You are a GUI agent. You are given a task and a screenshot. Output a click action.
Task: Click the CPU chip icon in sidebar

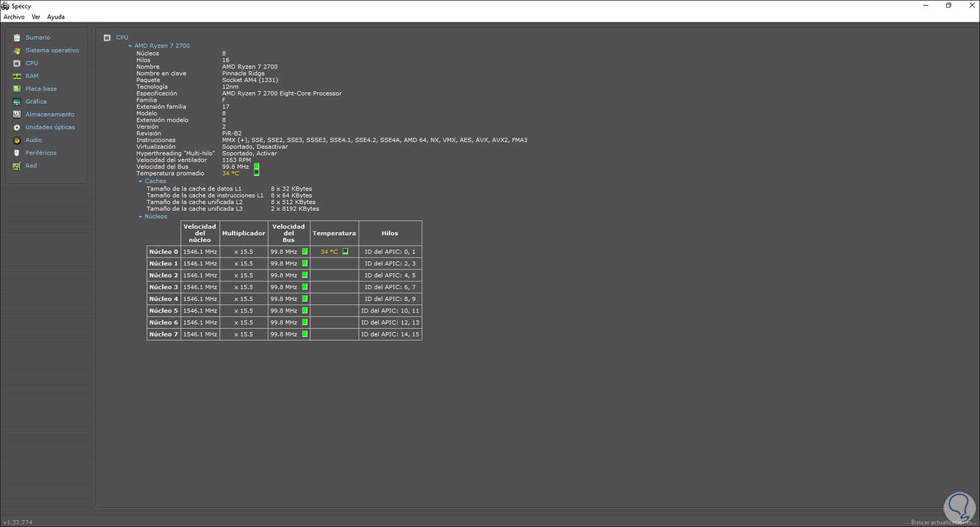17,63
